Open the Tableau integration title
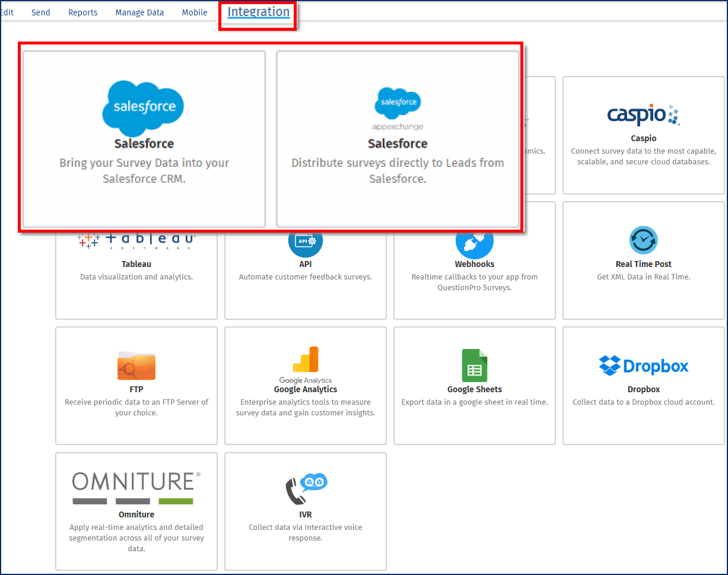The image size is (728, 575). click(136, 264)
